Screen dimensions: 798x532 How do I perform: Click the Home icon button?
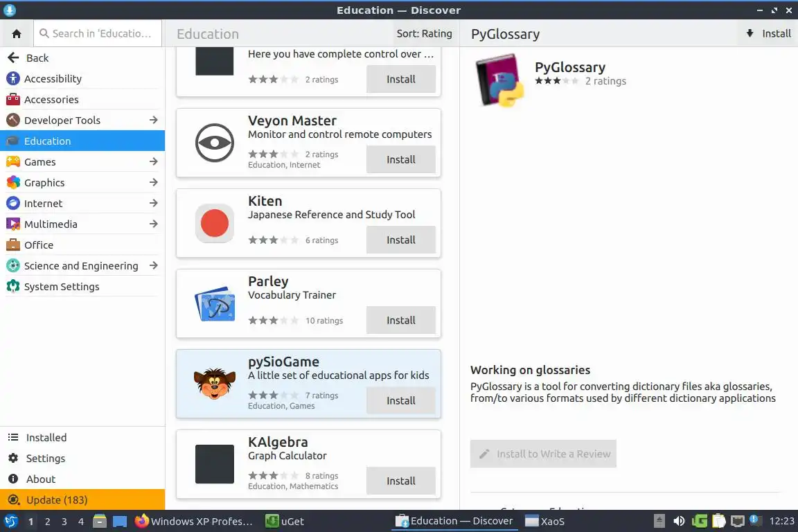[x=17, y=34]
